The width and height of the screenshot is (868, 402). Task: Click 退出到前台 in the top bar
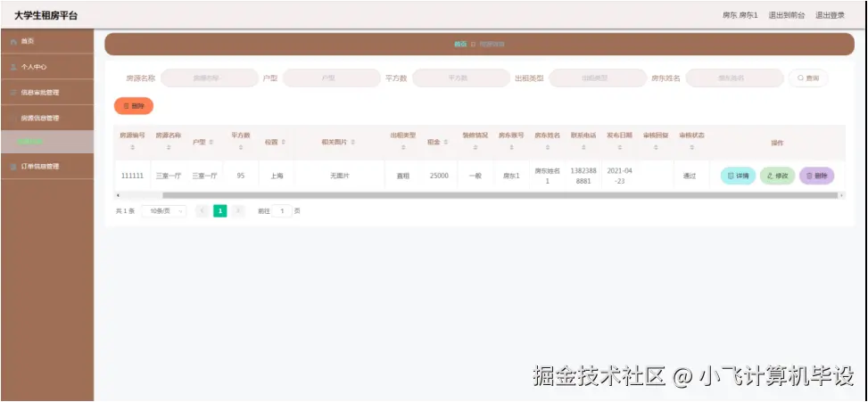point(787,15)
